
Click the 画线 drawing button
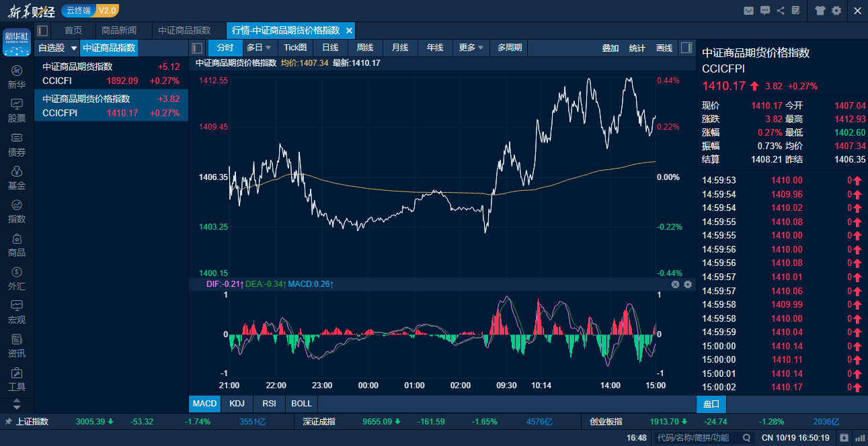[x=664, y=48]
